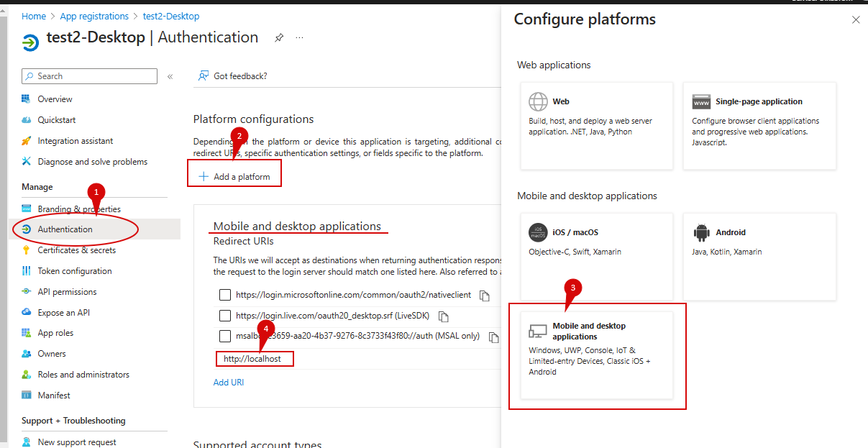
Task: Go to Home via breadcrumb
Action: click(33, 16)
